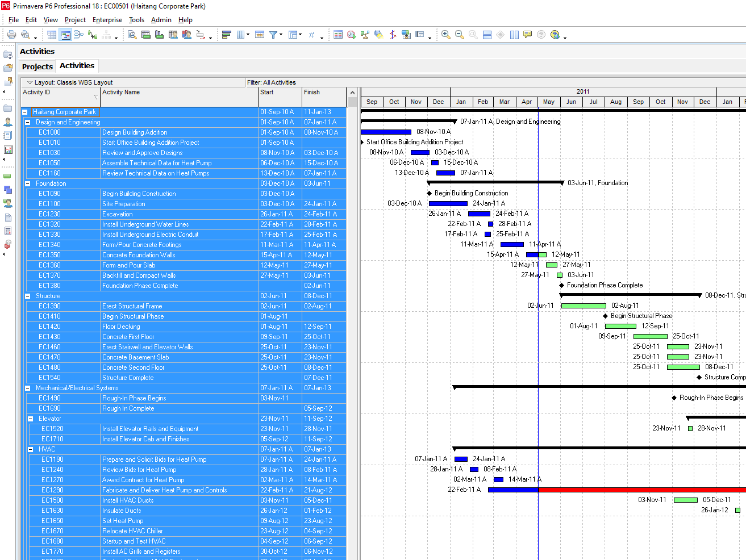Click the Level Resources balance icon

click(x=365, y=35)
